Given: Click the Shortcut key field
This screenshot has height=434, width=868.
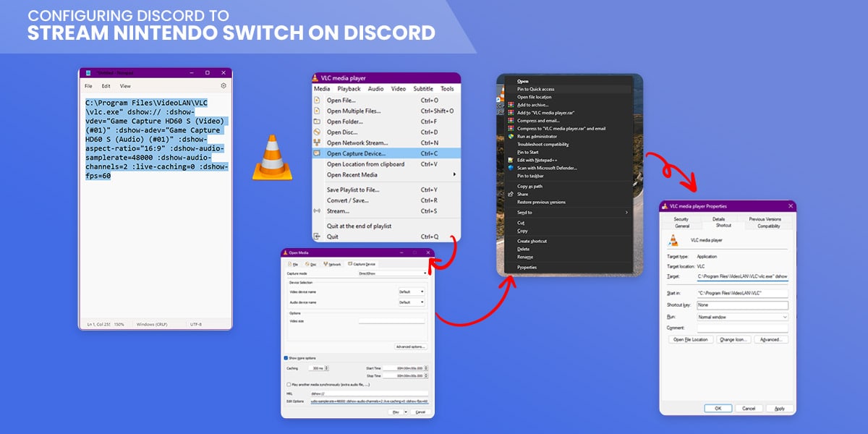Looking at the screenshot, I should (743, 305).
